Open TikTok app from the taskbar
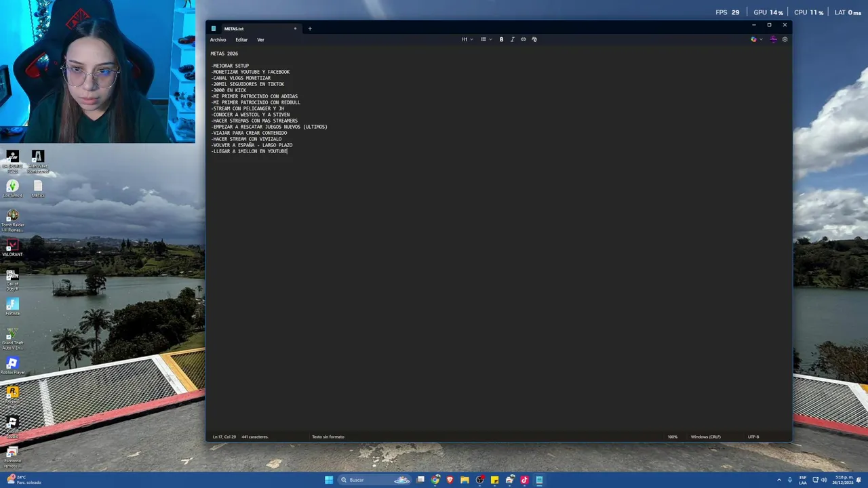 524,480
